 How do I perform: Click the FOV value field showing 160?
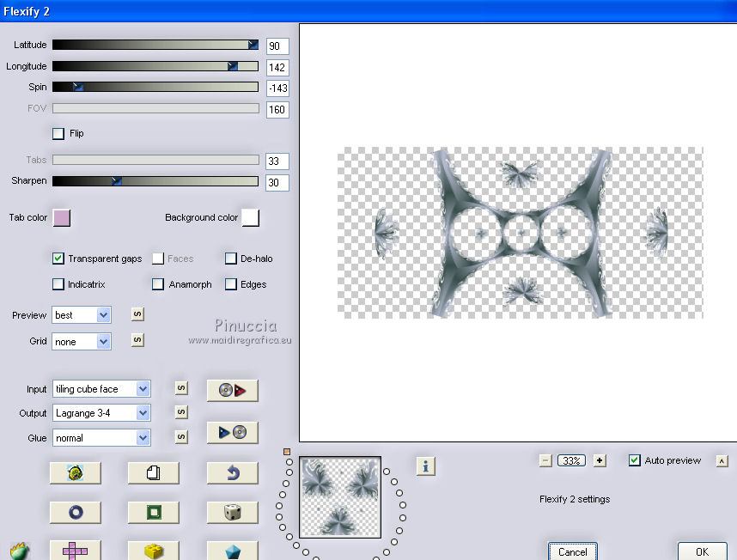coord(277,110)
